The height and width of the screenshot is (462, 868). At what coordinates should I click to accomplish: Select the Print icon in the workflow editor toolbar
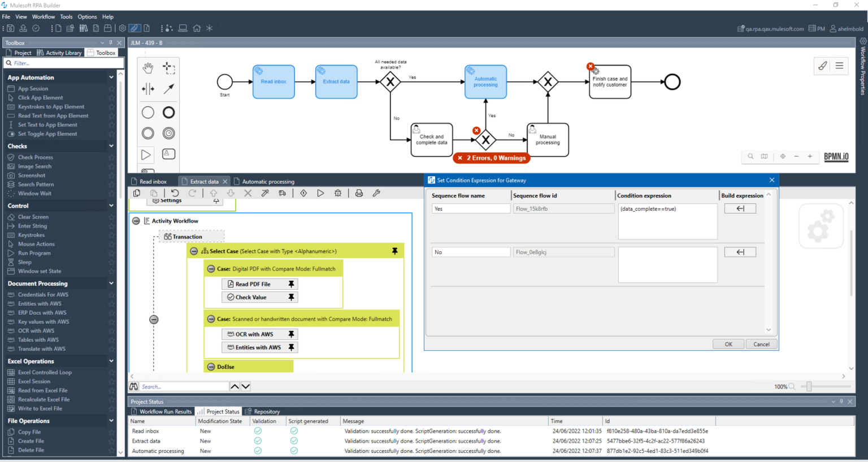pos(358,193)
